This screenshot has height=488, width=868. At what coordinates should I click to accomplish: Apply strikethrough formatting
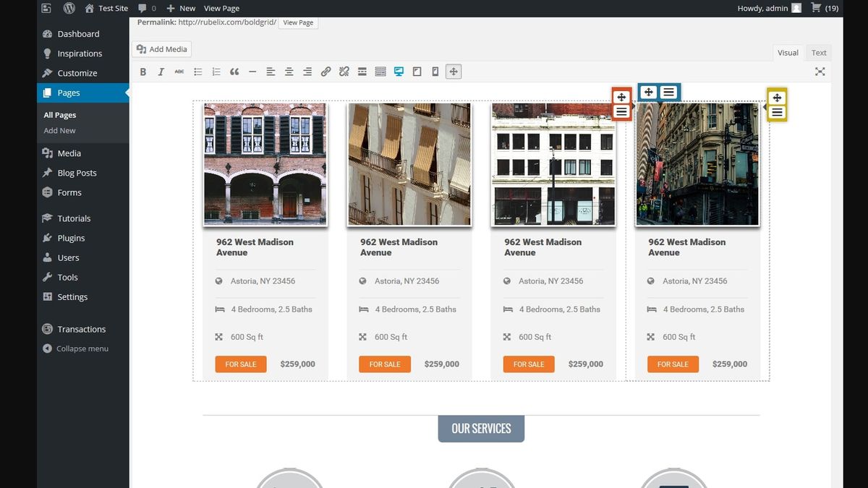[179, 71]
